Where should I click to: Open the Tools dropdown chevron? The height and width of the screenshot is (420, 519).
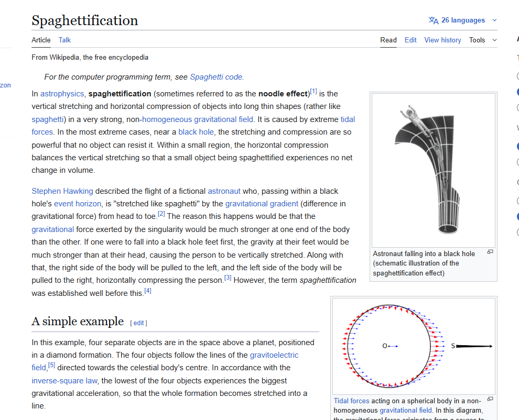pyautogui.click(x=494, y=40)
